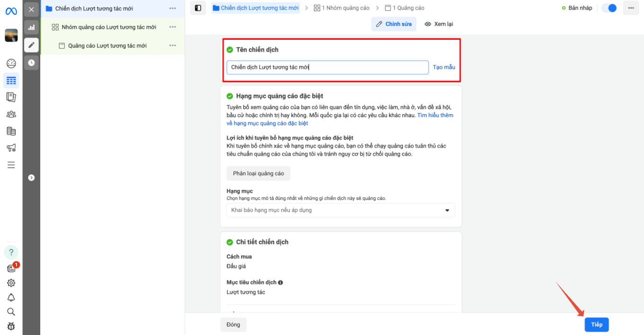Open the settings gear icon

click(x=11, y=283)
